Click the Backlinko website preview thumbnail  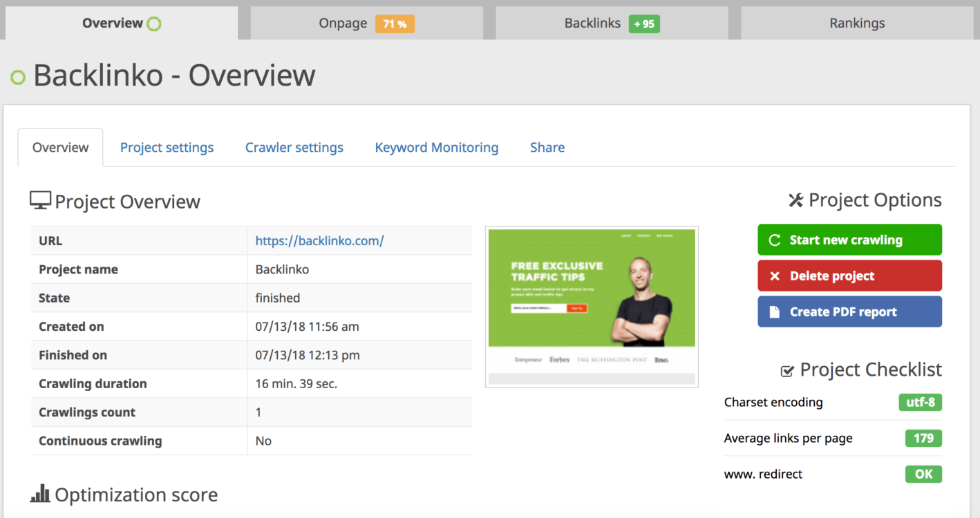coord(592,307)
